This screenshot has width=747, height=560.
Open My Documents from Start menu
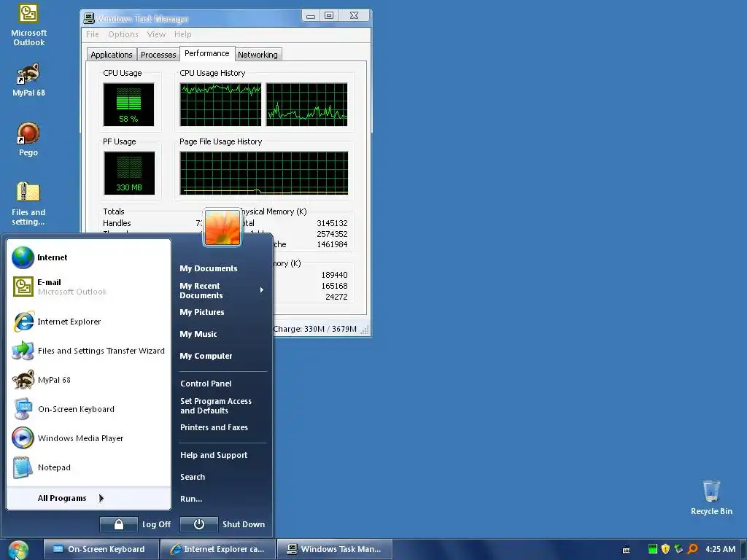point(208,268)
